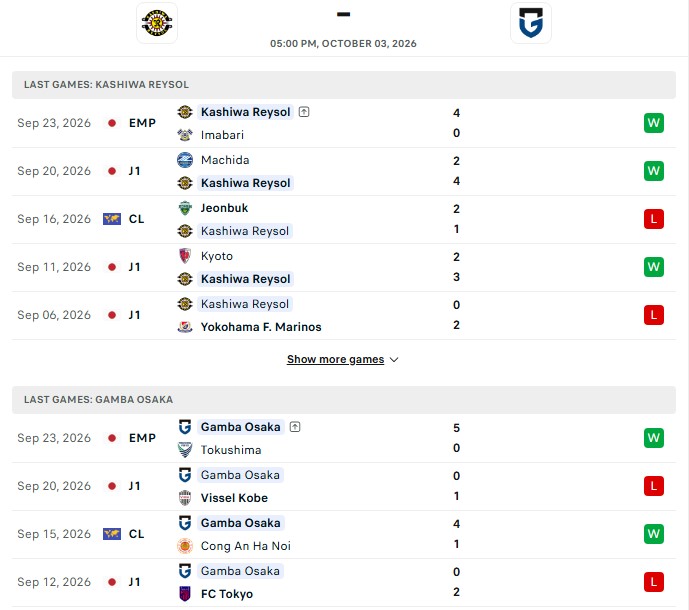Open Yokohama F. Marinos team link

[261, 327]
